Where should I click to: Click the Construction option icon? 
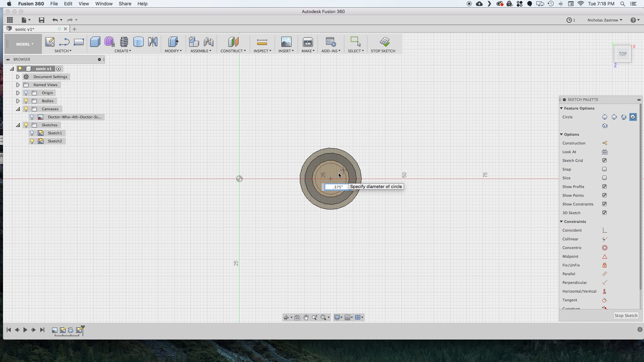pyautogui.click(x=604, y=143)
